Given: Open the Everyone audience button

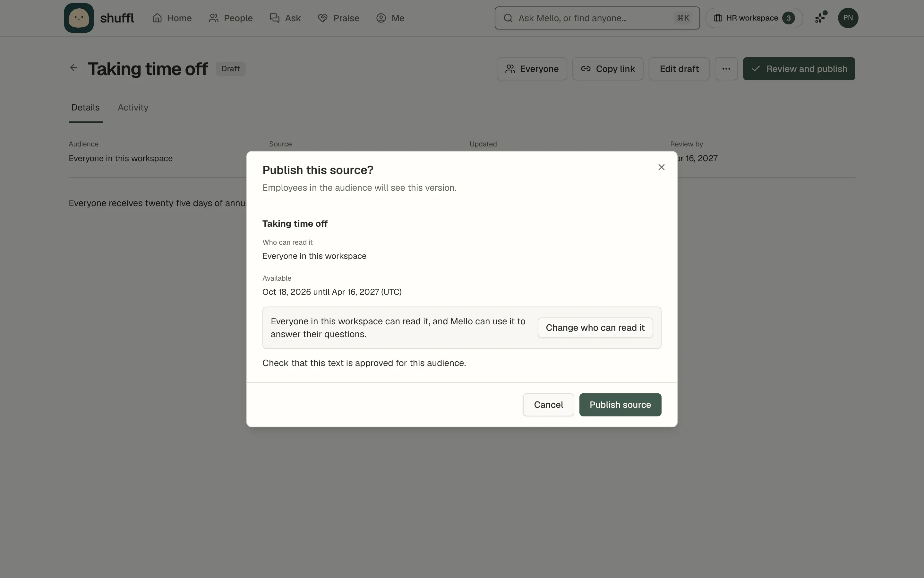Looking at the screenshot, I should [532, 69].
